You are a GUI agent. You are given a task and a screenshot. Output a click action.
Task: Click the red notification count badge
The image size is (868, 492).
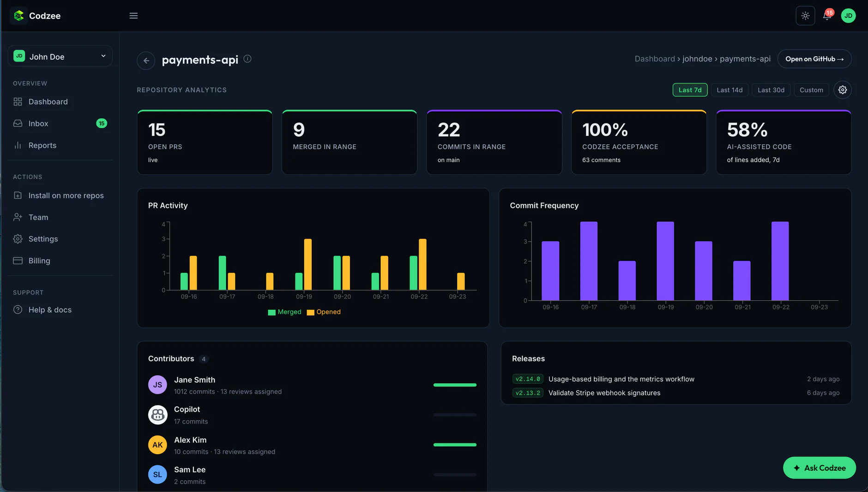pos(830,12)
